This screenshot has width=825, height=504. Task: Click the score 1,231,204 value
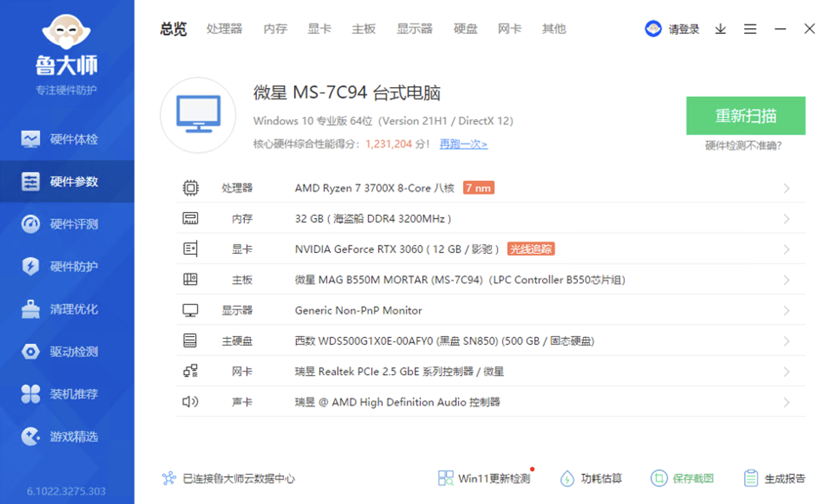(x=388, y=144)
